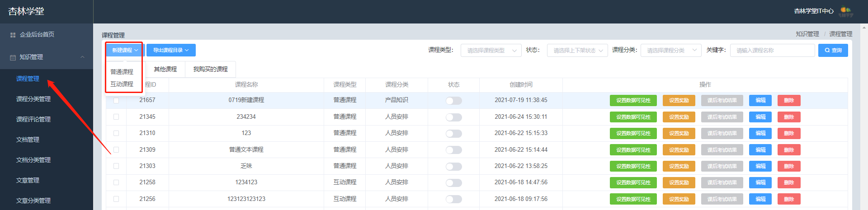Toggle status switch for course 234234

[x=453, y=117]
